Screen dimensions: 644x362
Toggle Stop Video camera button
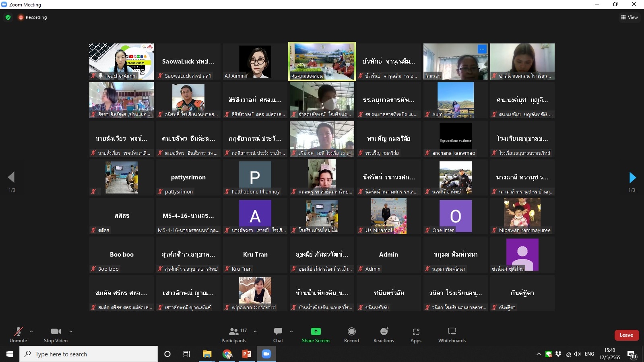coord(56,335)
